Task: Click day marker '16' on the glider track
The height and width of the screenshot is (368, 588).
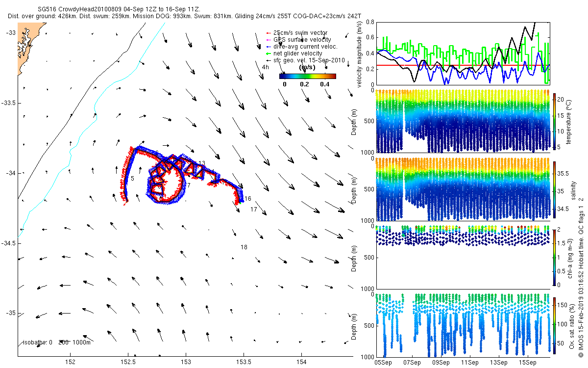Action: point(248,199)
